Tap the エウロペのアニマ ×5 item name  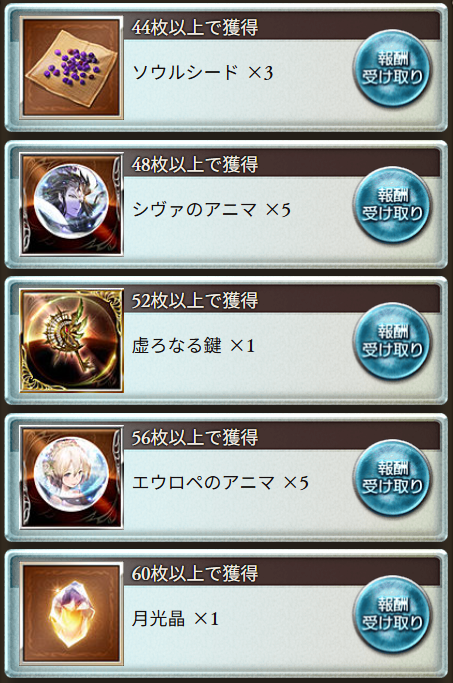click(220, 482)
